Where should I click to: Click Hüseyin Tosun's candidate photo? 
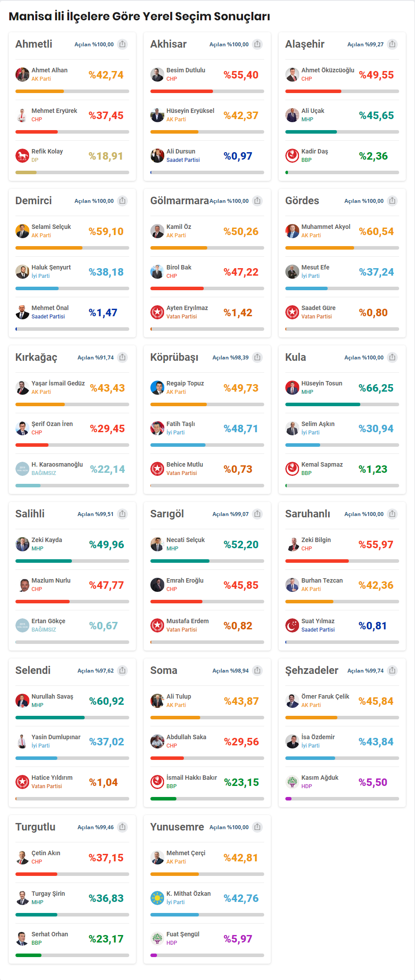[292, 388]
